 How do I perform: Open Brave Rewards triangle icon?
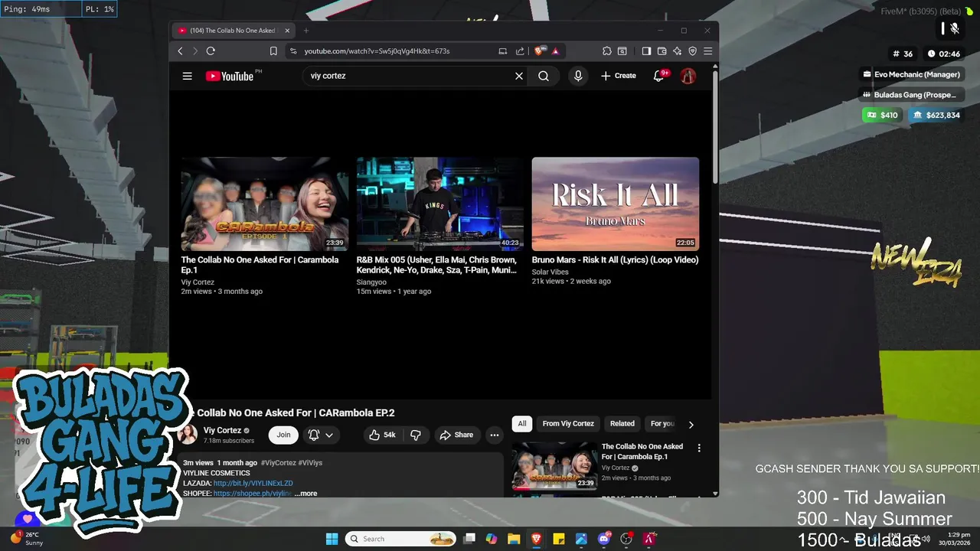tap(555, 51)
